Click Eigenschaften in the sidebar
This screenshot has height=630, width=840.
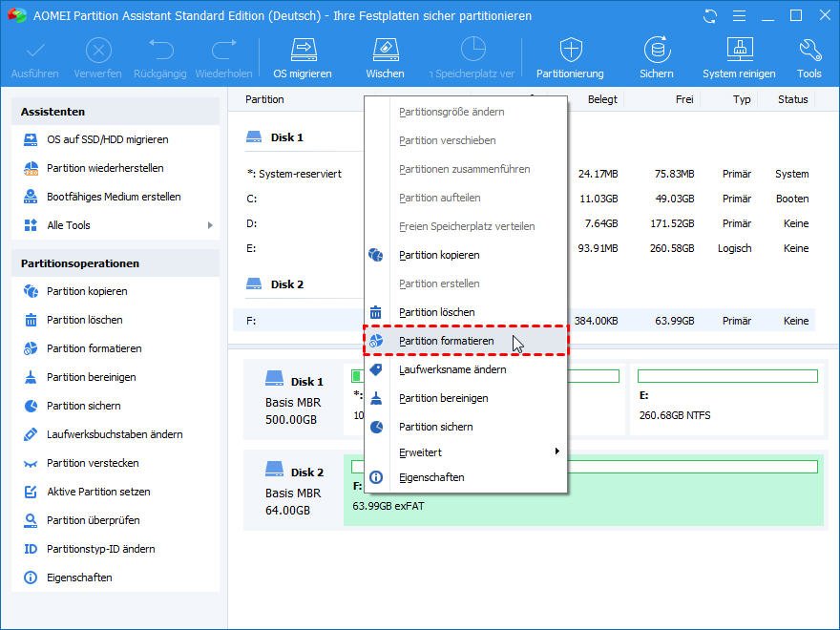tap(115, 578)
